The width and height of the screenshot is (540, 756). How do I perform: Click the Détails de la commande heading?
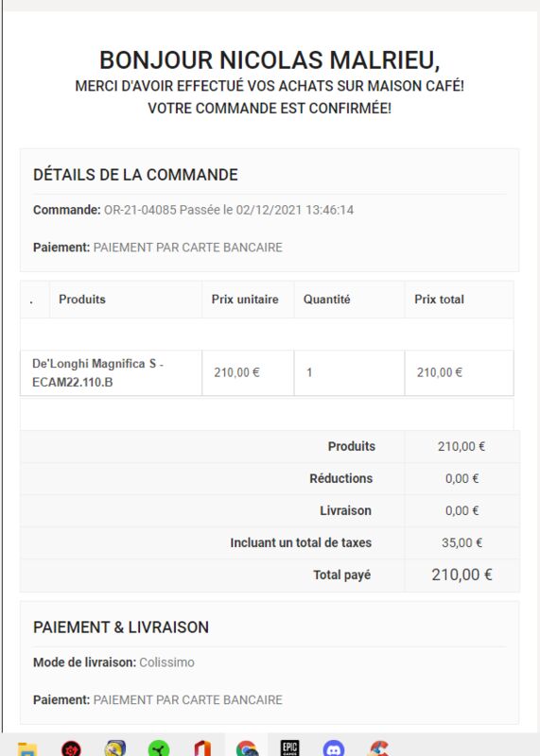[135, 175]
